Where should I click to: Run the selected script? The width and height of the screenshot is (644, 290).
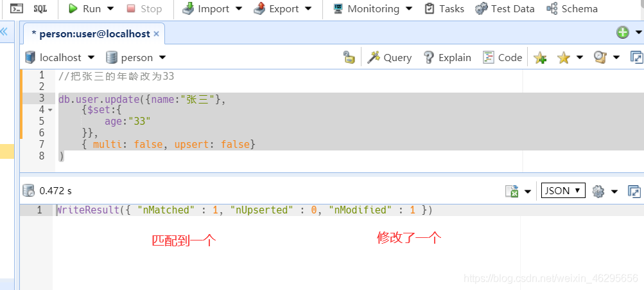85,8
